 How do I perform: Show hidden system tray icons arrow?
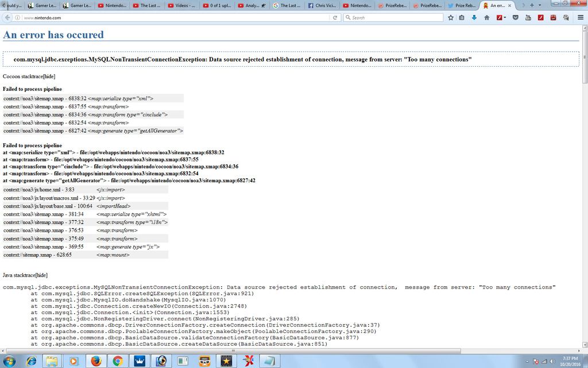(x=527, y=362)
